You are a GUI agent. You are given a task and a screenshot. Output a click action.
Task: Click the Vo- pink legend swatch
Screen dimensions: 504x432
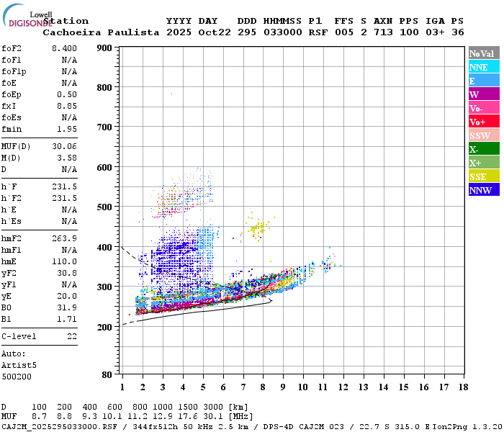[x=484, y=108]
